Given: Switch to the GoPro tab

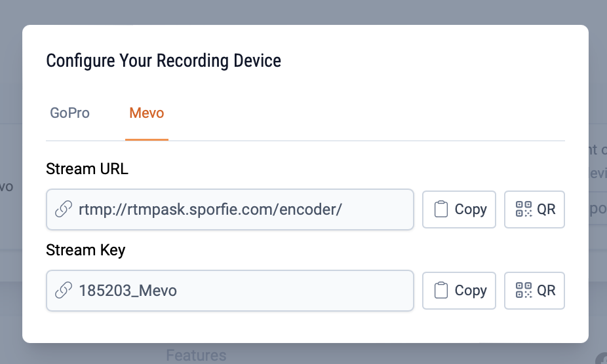Looking at the screenshot, I should pos(69,113).
